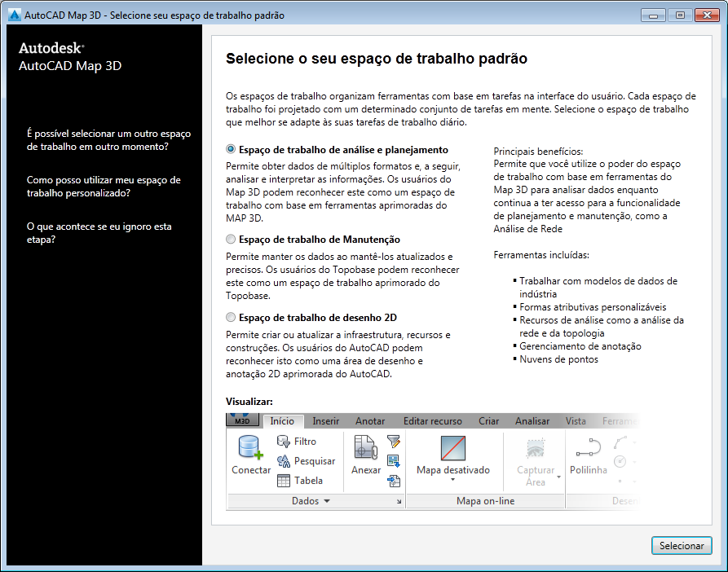Open the Capturar Área dropdown arrow
This screenshot has width=728, height=572.
tap(558, 477)
